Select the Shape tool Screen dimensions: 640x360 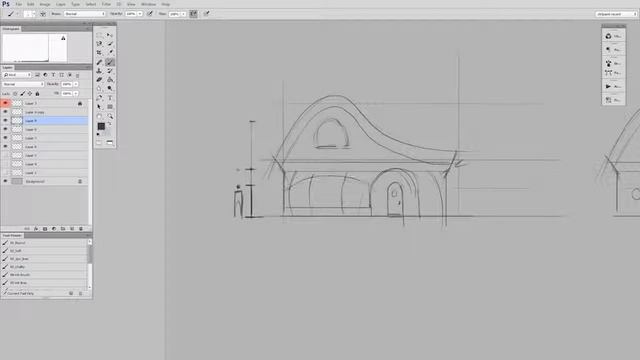[110, 107]
